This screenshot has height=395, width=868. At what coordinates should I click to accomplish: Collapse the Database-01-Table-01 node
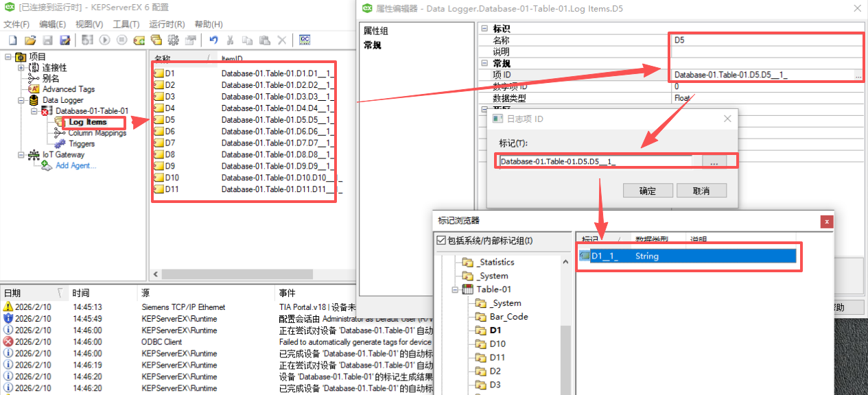(33, 111)
